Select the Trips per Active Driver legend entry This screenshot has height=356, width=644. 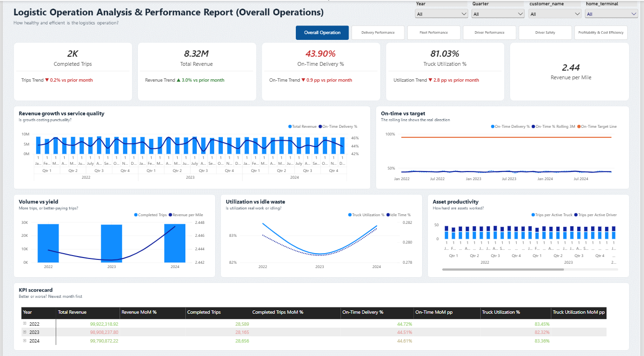[x=595, y=215]
